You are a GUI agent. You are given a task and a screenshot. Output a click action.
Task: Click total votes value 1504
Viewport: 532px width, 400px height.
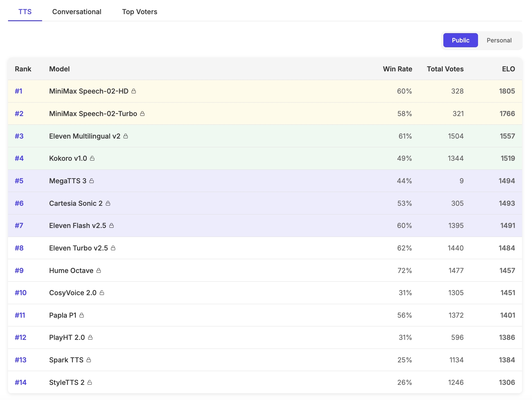point(456,136)
